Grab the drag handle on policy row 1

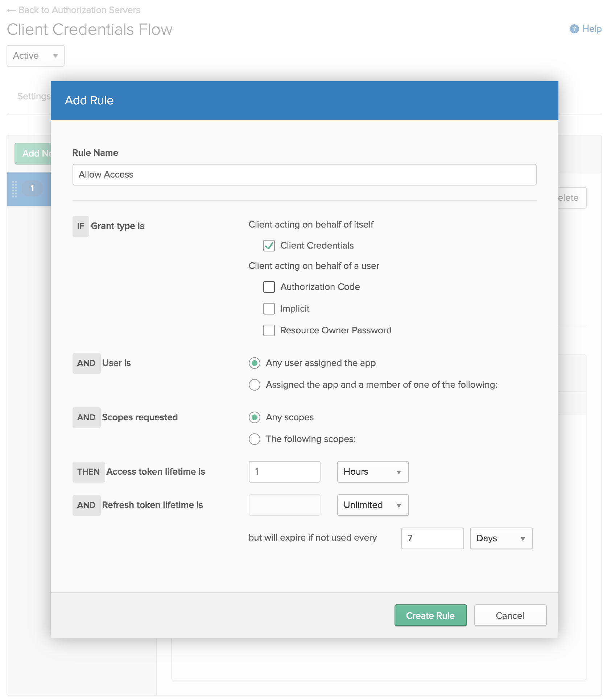point(15,189)
